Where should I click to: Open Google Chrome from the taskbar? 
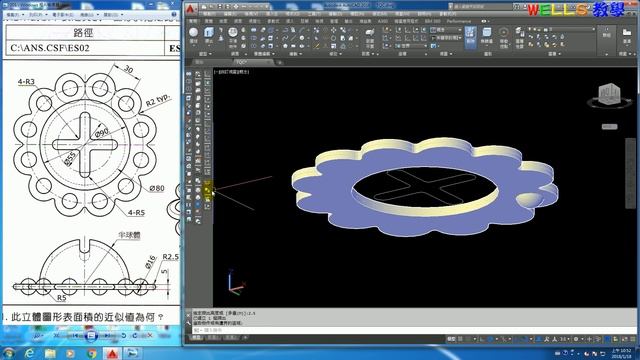click(91, 353)
